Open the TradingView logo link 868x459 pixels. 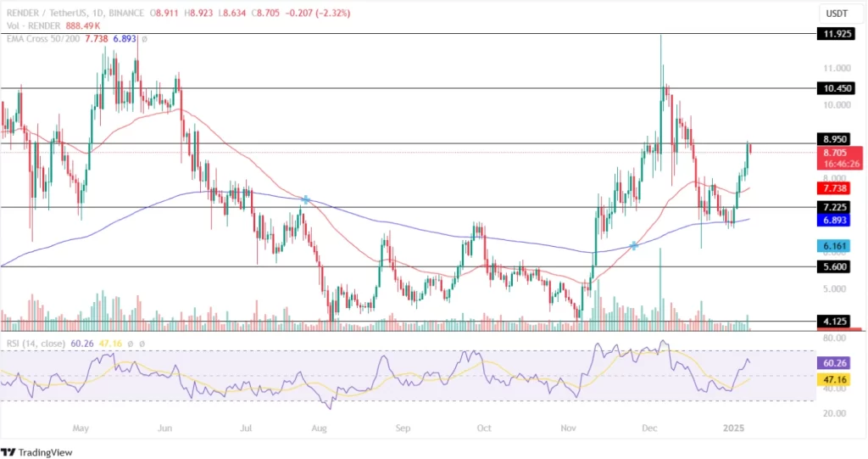(36, 452)
